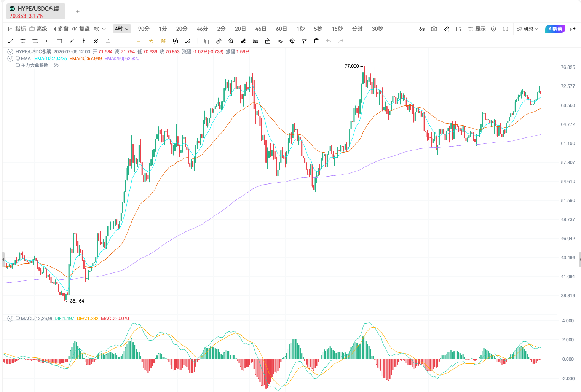Click the AI解读 button
This screenshot has width=581, height=392.
[555, 29]
